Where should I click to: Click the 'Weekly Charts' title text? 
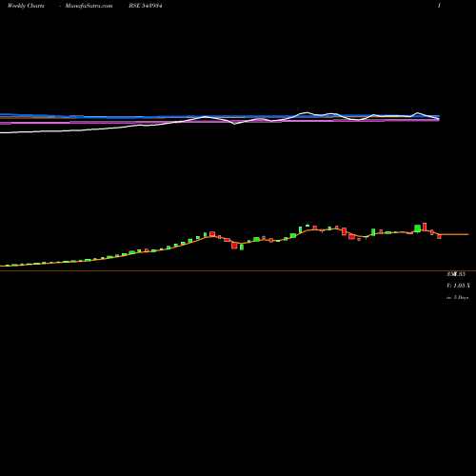[x=26, y=6]
